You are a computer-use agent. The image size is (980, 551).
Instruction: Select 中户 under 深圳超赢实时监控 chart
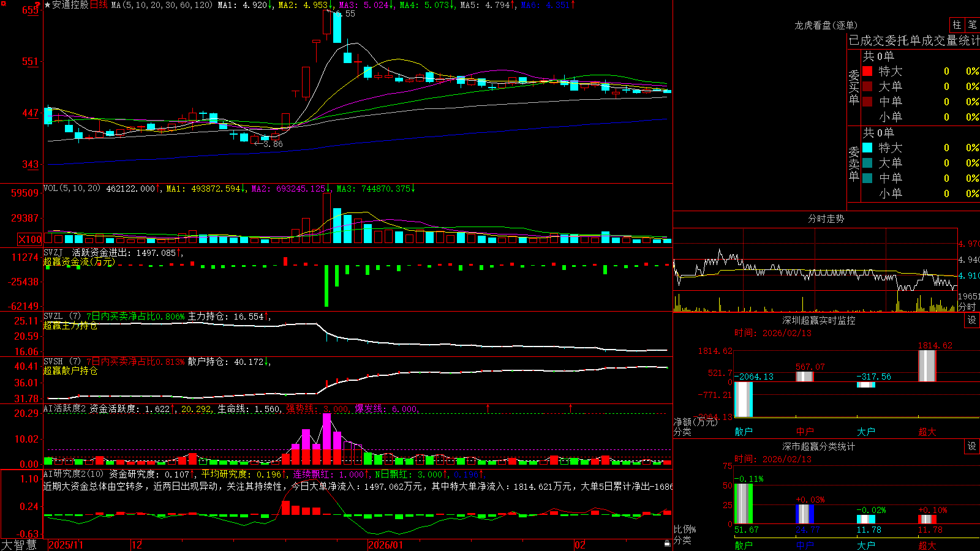[x=805, y=432]
